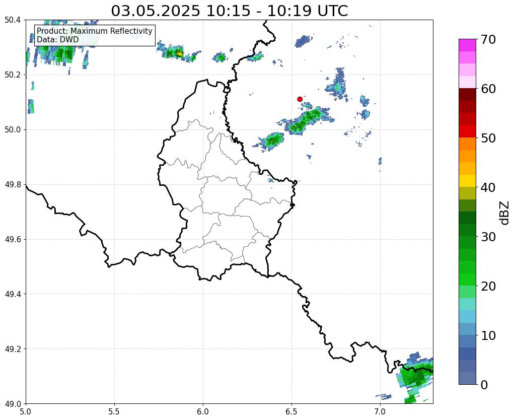Click the orange swatch just below 50 dBZ

point(467,144)
